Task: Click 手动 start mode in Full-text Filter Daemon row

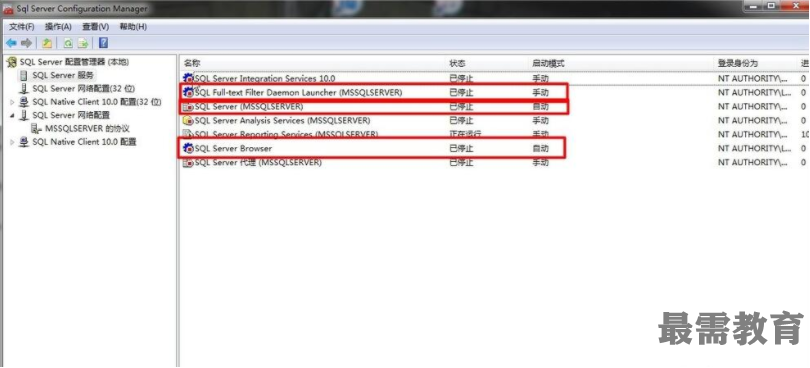Action: click(540, 93)
